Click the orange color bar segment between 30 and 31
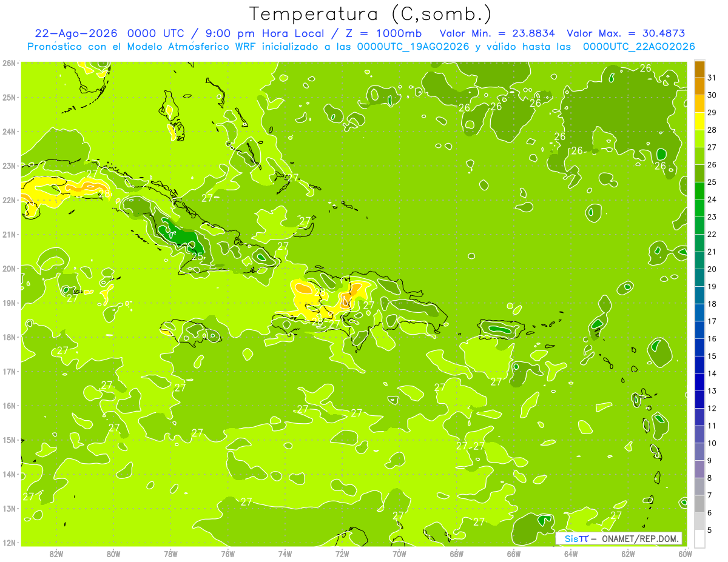 coord(699,87)
